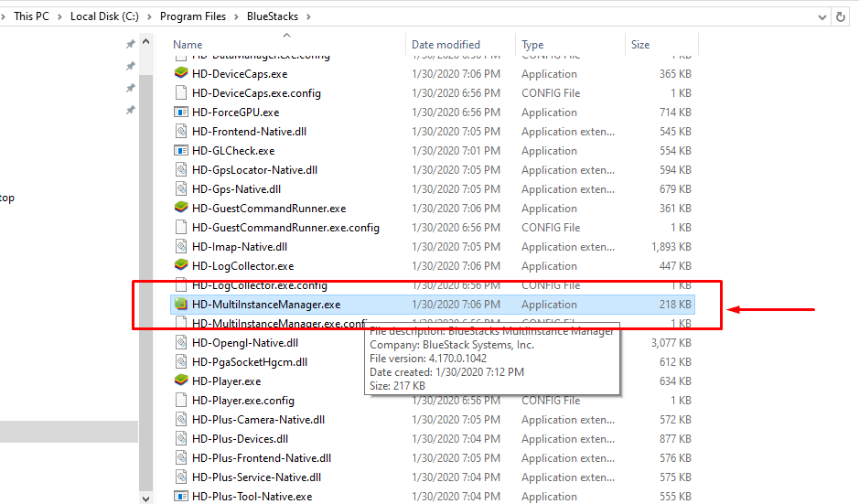Click the HD-Frontend-Native.dll file icon
This screenshot has width=859, height=504.
pos(181,132)
